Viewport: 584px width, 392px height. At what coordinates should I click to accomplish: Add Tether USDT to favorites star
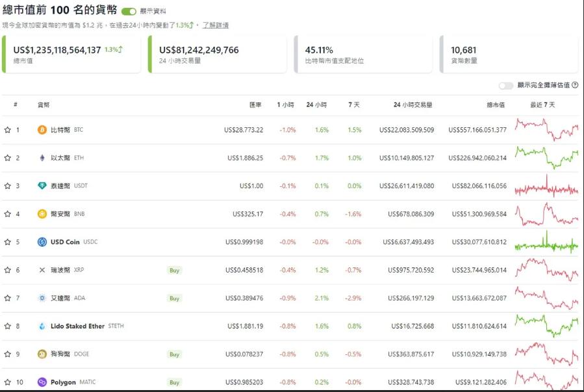pos(7,186)
